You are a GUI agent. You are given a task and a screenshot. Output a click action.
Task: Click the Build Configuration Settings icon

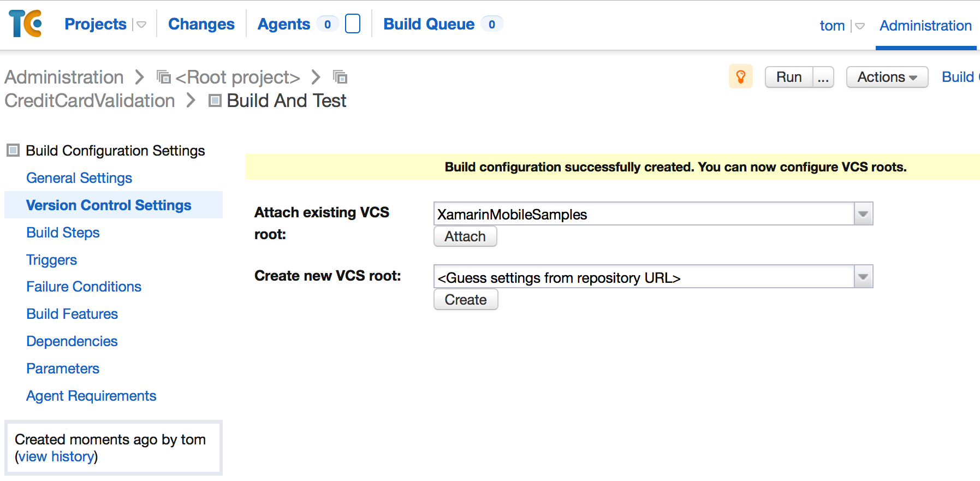click(x=12, y=150)
